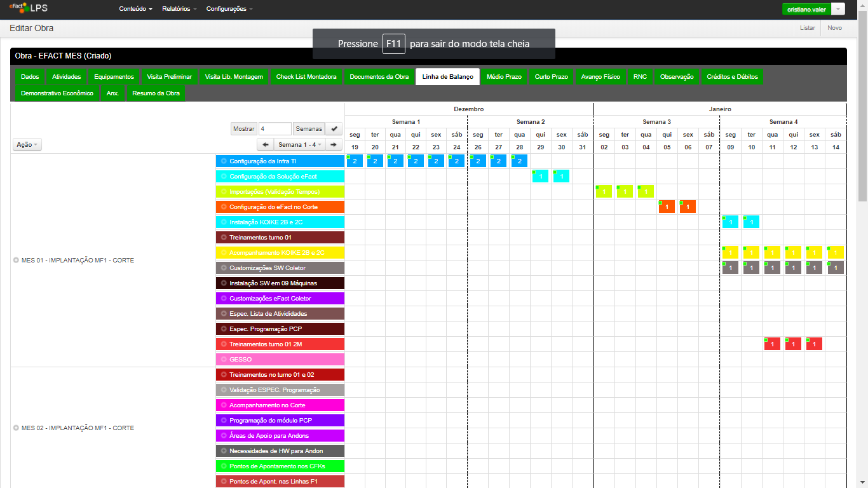Click plus icon on Espec. Programação PCP
Viewport: 868px width, 488px height.
click(x=224, y=329)
